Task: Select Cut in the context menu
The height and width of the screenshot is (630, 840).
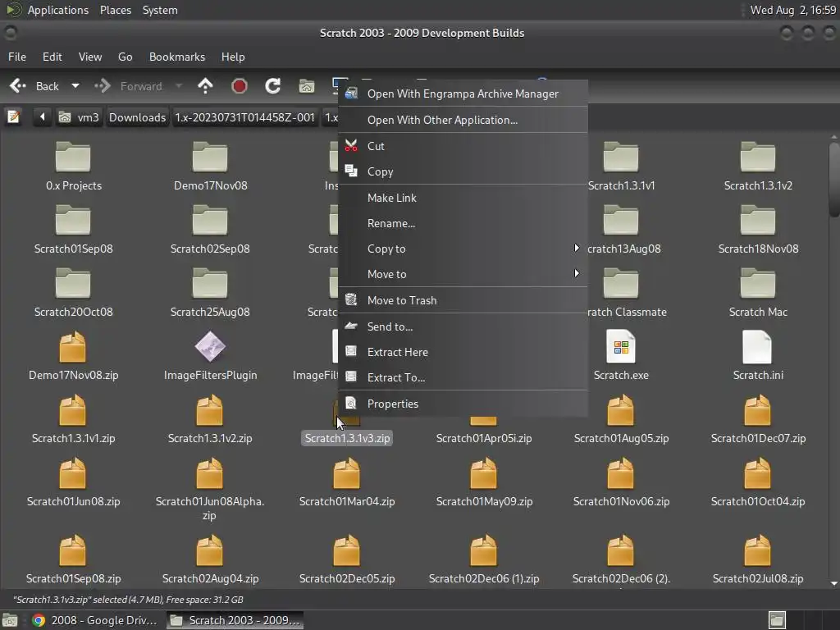Action: pos(463,146)
